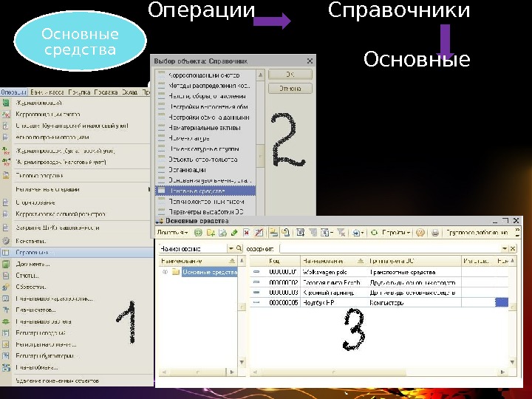Select Нематериальные активы list item
This screenshot has width=532, height=399.
point(205,128)
